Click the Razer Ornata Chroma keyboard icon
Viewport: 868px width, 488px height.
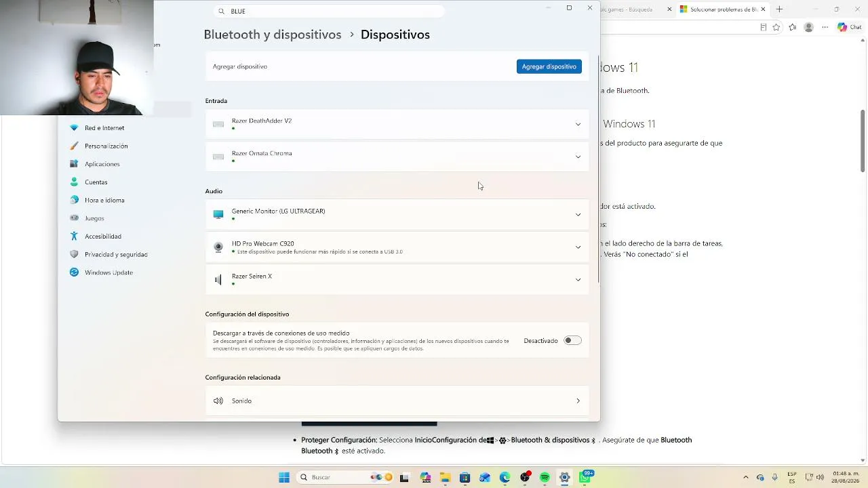218,157
